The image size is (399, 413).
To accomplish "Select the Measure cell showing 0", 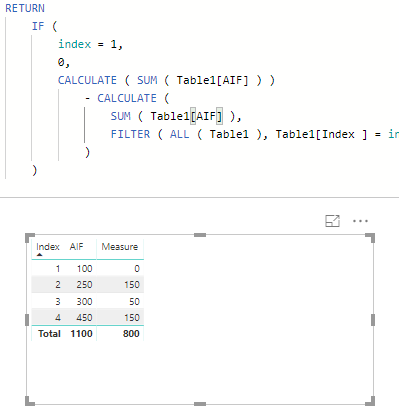I will pyautogui.click(x=137, y=268).
